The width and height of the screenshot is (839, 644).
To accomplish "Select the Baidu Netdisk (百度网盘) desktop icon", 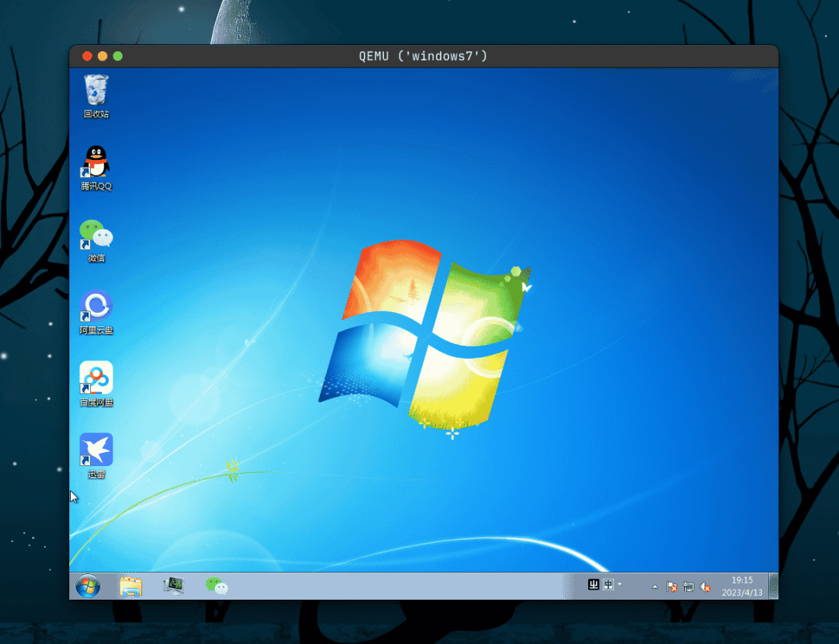I will pos(96,384).
